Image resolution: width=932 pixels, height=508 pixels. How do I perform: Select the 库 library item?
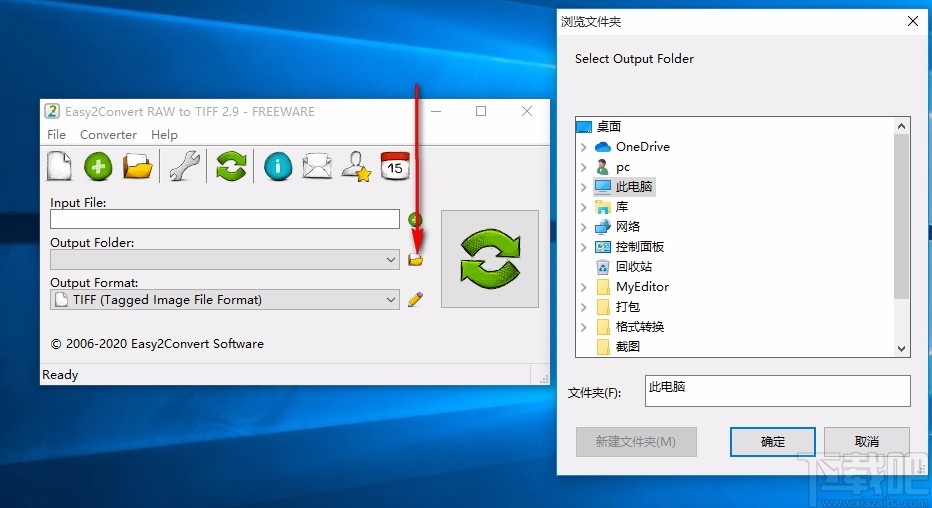(622, 207)
